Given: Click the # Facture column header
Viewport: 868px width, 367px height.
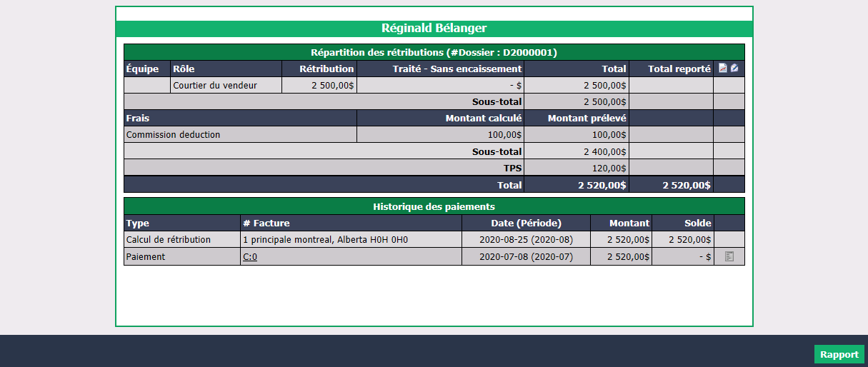Looking at the screenshot, I should (351, 223).
